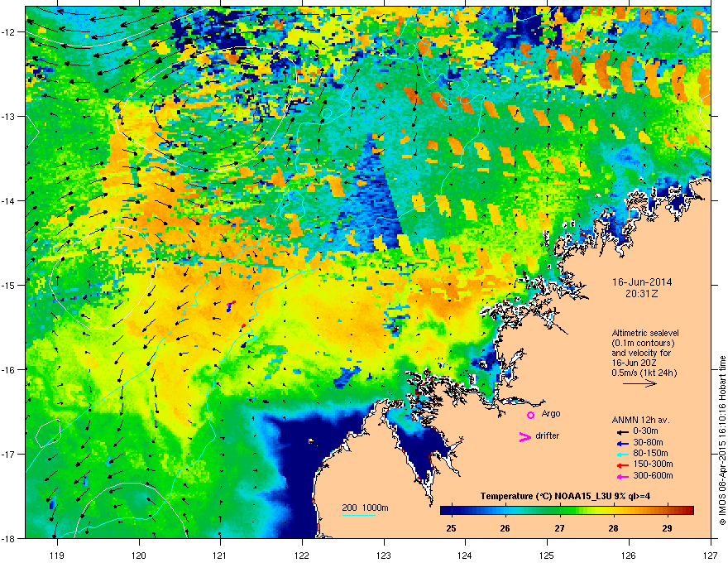Click the black 0-30m legend arrow
This screenshot has height=563, width=728.
(623, 432)
